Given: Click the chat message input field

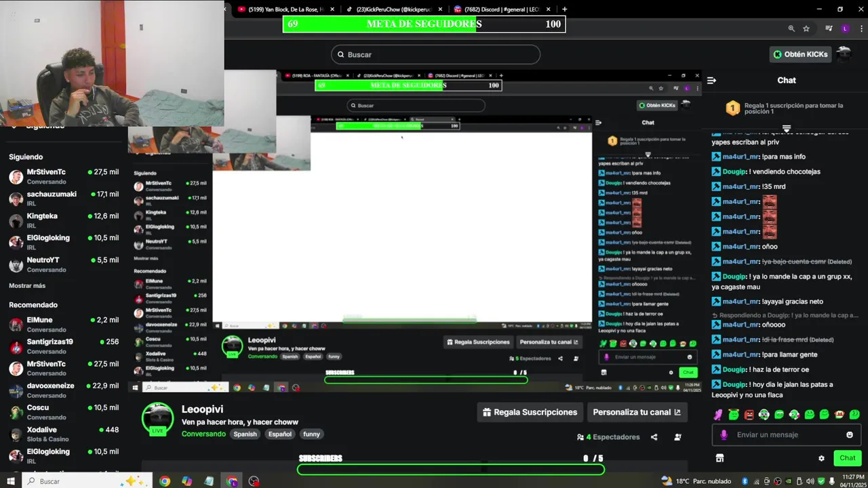Looking at the screenshot, I should (x=787, y=435).
